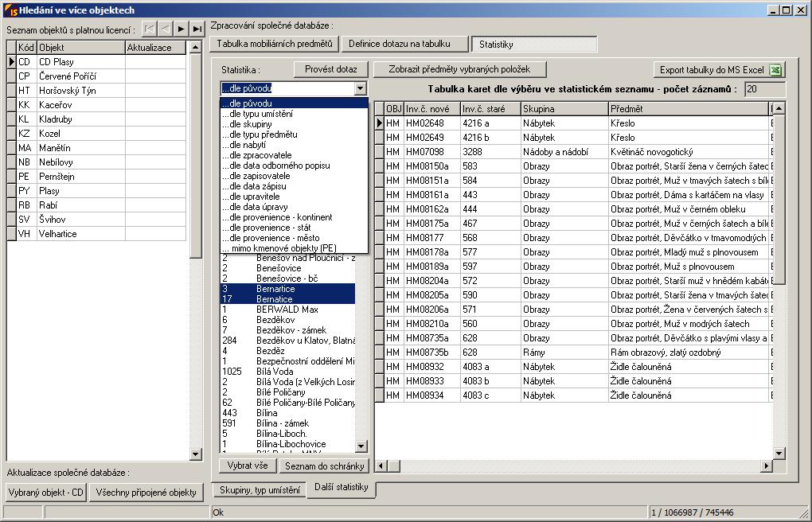Select 'Květináč novogotický' cell
This screenshot has width=812, height=522.
point(689,152)
